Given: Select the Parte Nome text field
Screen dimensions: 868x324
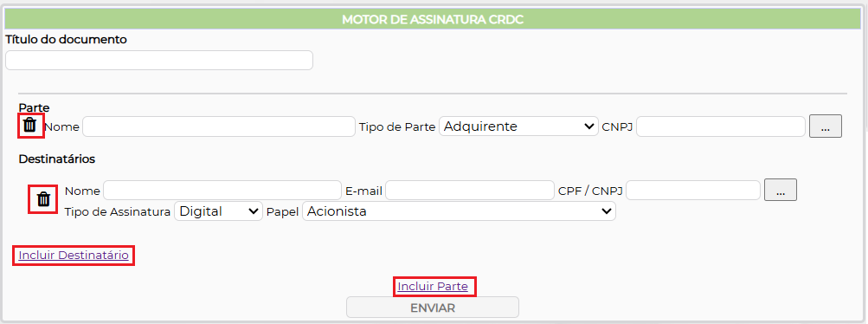Looking at the screenshot, I should coord(219,126).
